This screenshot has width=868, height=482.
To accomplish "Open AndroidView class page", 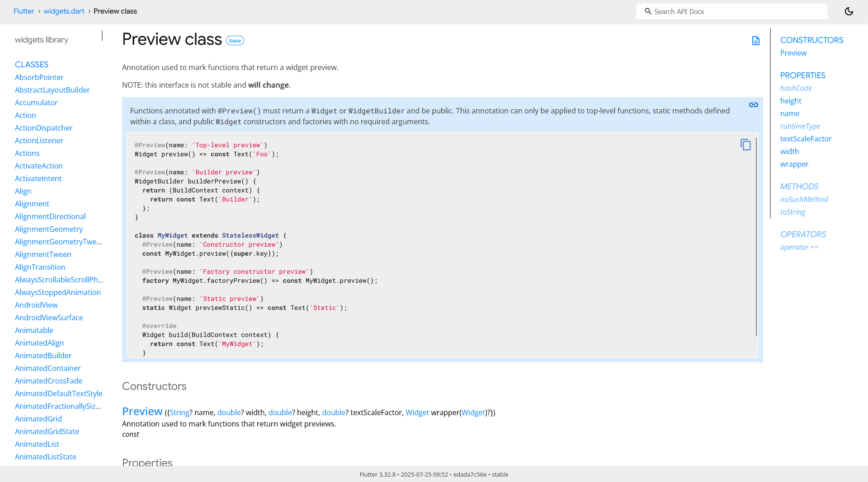I will (36, 305).
